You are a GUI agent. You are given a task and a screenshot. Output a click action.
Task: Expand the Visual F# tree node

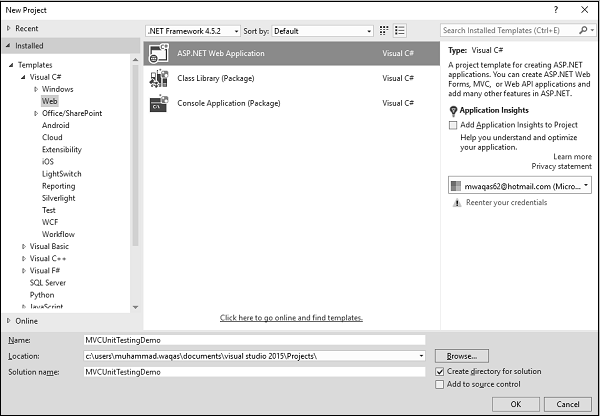pos(24,271)
